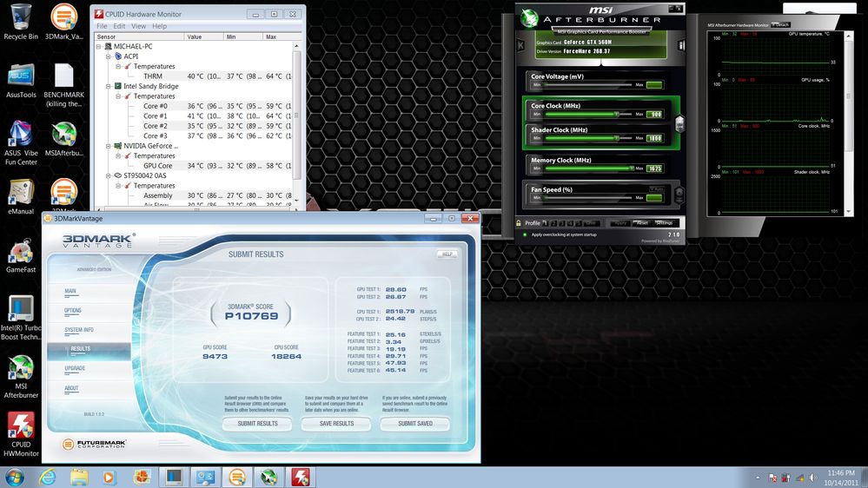Image resolution: width=868 pixels, height=488 pixels.
Task: Open the AsusTools desktop icon
Action: tap(21, 81)
